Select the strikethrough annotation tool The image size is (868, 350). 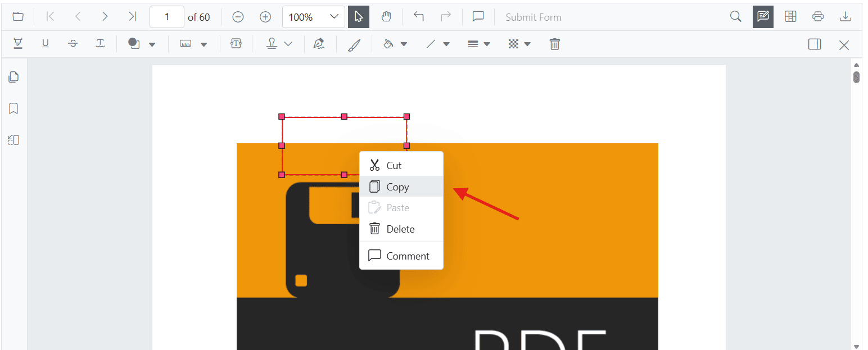coord(73,44)
